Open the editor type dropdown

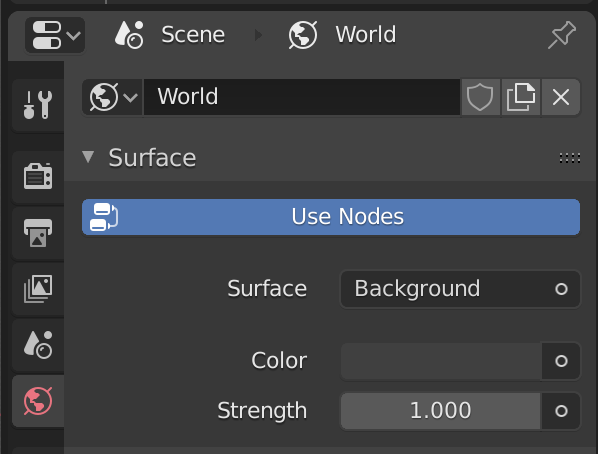click(x=55, y=35)
